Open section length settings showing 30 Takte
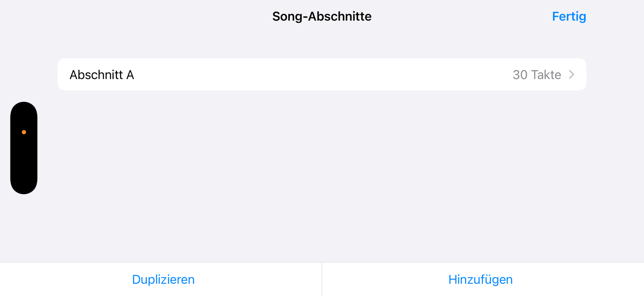The height and width of the screenshot is (296, 644). pyautogui.click(x=537, y=75)
